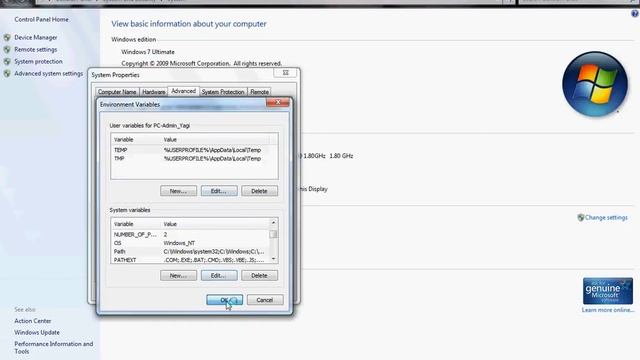
Task: Click the shield icon next to Change settings
Action: tap(580, 218)
